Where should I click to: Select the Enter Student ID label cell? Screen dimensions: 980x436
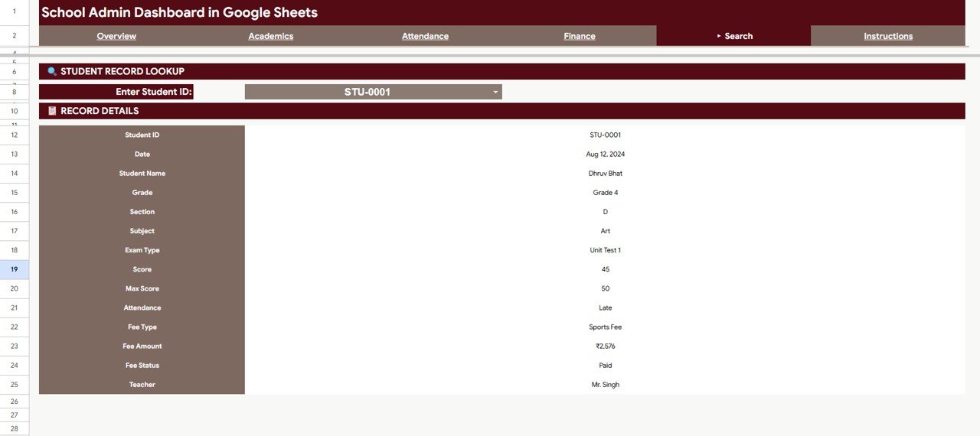116,92
